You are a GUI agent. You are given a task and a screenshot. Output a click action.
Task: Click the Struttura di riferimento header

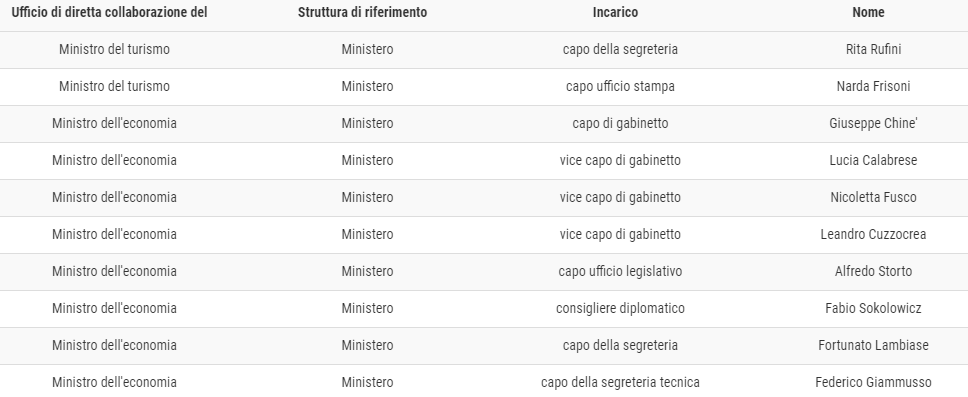(x=362, y=12)
